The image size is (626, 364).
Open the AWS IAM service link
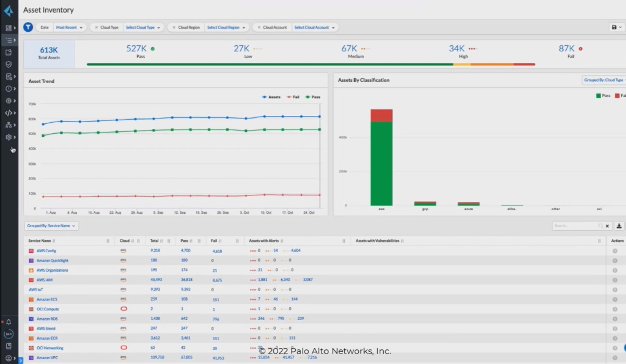[44, 280]
